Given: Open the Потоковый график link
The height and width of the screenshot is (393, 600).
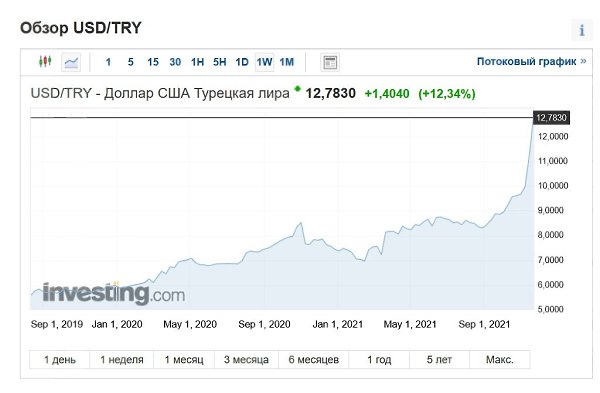Looking at the screenshot, I should [531, 61].
